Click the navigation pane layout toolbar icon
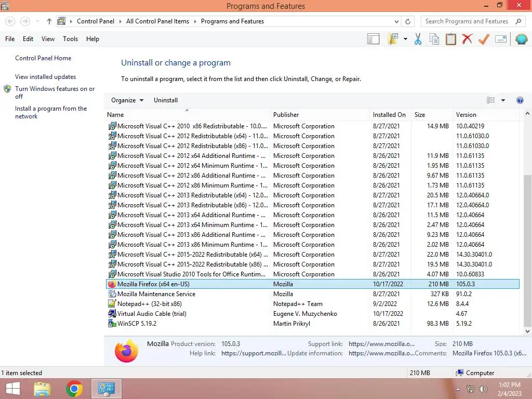The image size is (532, 399). [x=373, y=39]
